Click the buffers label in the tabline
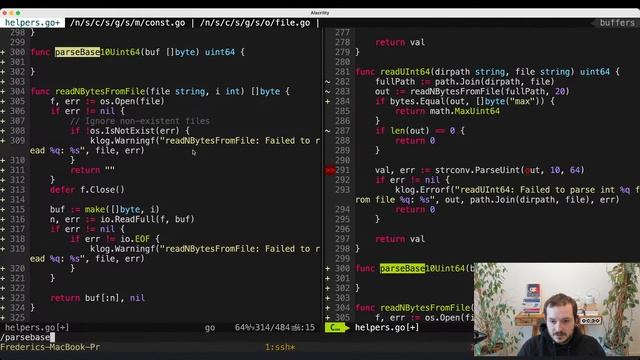 pos(617,23)
